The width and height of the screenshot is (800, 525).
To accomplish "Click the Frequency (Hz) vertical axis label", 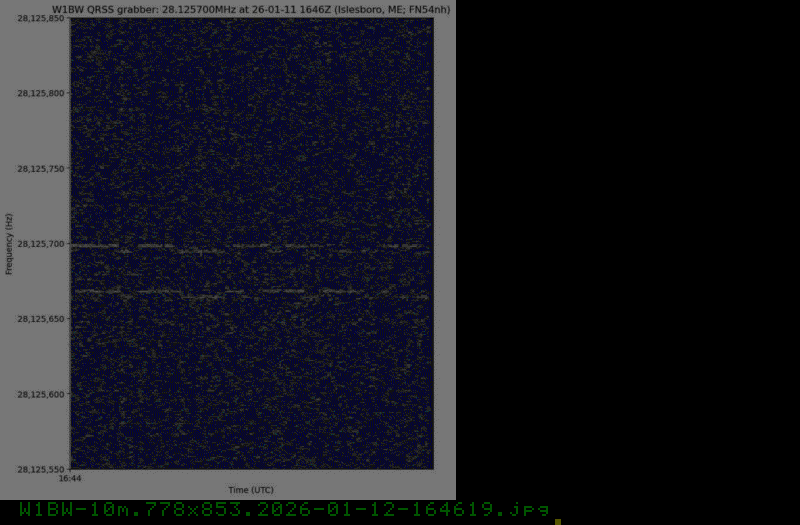I will (9, 244).
